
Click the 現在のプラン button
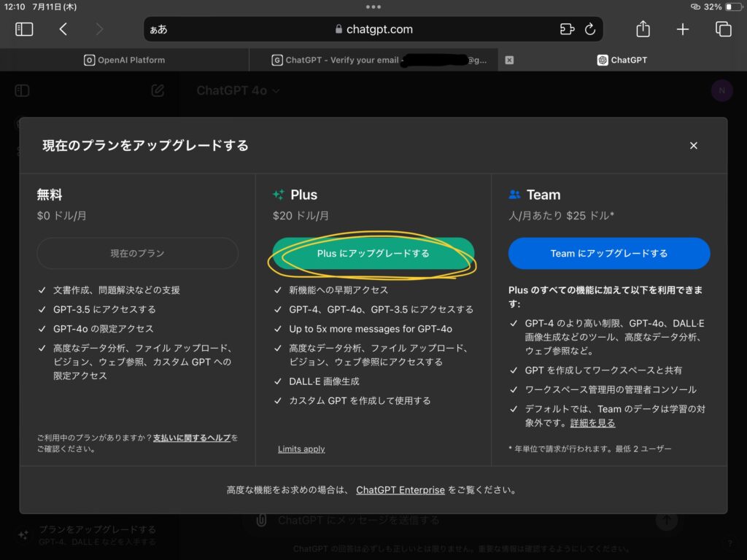[137, 253]
